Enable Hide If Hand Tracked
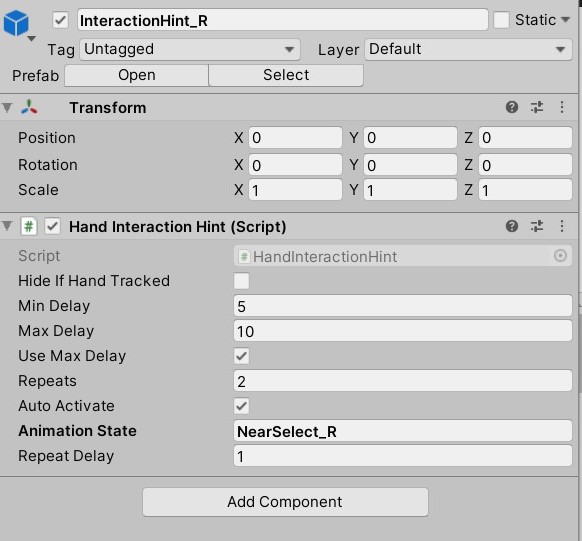This screenshot has height=541, width=582. pyautogui.click(x=241, y=281)
